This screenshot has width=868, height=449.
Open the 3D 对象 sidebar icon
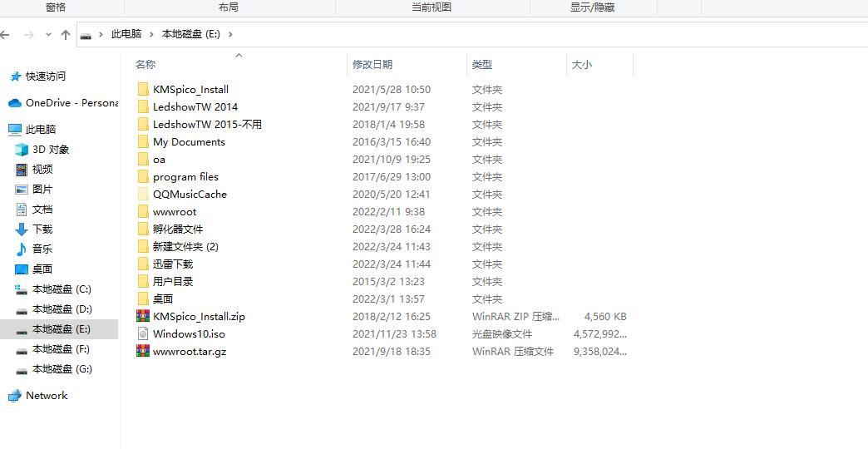click(22, 150)
